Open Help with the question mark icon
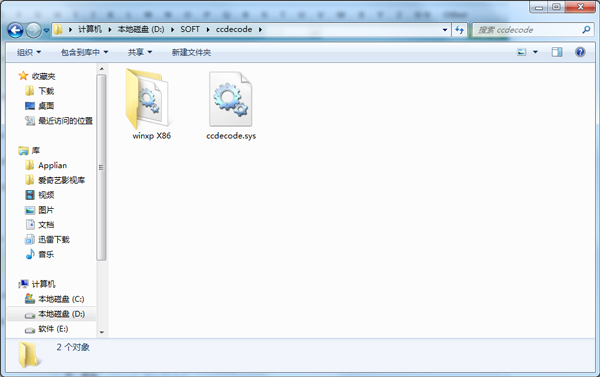 (580, 52)
